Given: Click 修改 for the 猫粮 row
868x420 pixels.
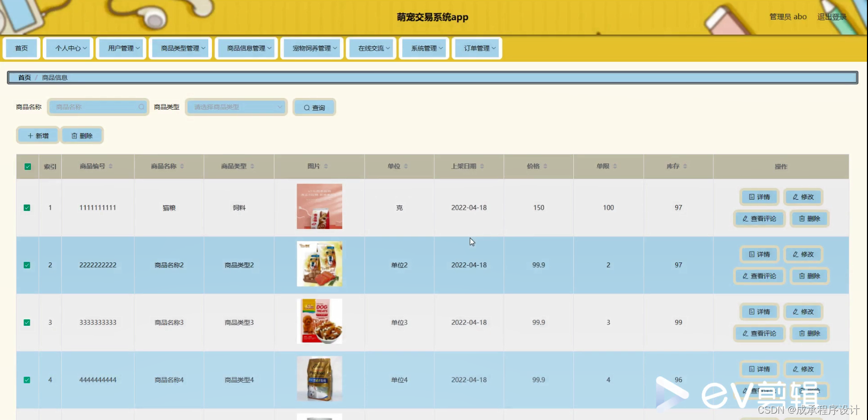Looking at the screenshot, I should coord(804,197).
